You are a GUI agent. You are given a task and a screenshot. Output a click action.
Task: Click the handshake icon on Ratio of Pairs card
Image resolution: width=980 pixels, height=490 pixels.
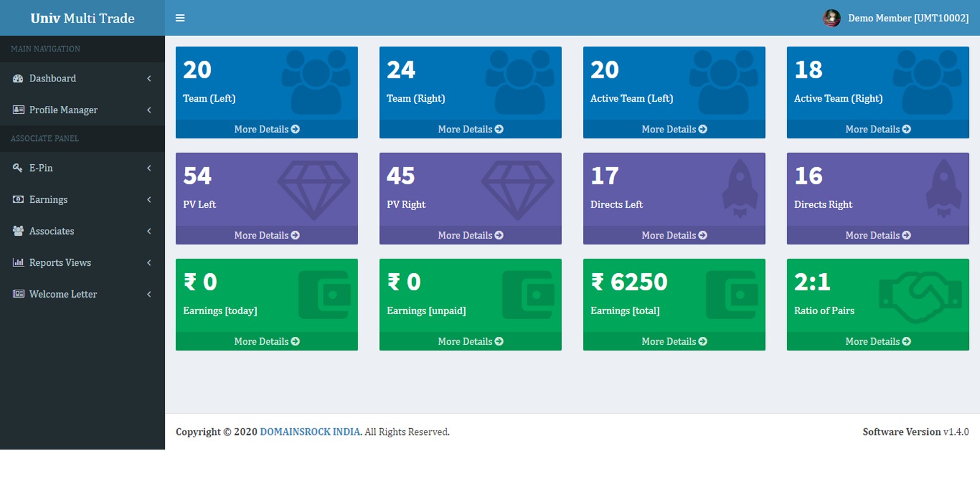(x=921, y=297)
